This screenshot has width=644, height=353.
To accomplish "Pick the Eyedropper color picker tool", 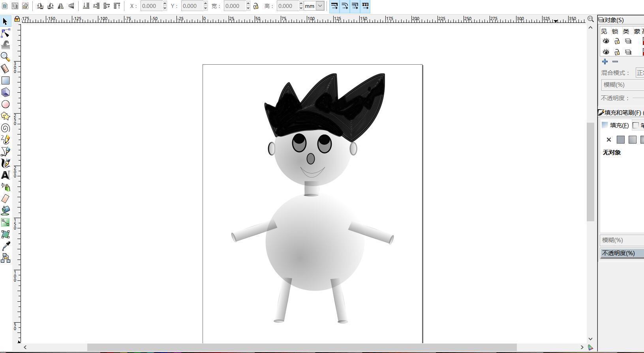I will 6,246.
